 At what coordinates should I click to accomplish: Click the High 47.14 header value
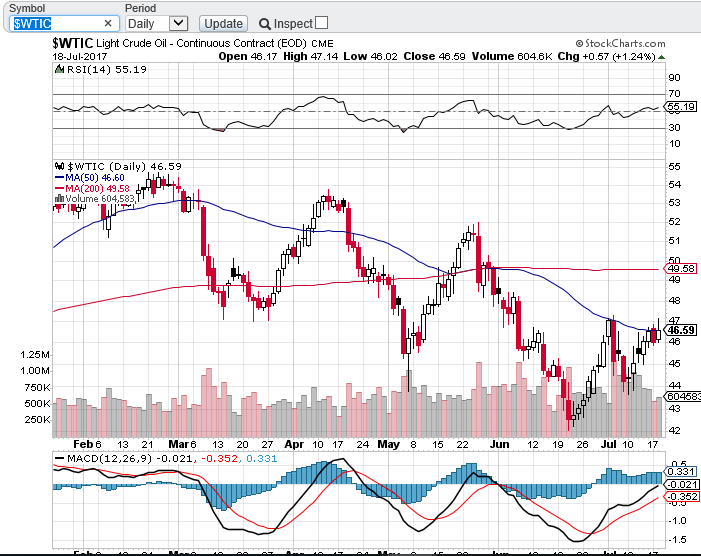click(310, 56)
